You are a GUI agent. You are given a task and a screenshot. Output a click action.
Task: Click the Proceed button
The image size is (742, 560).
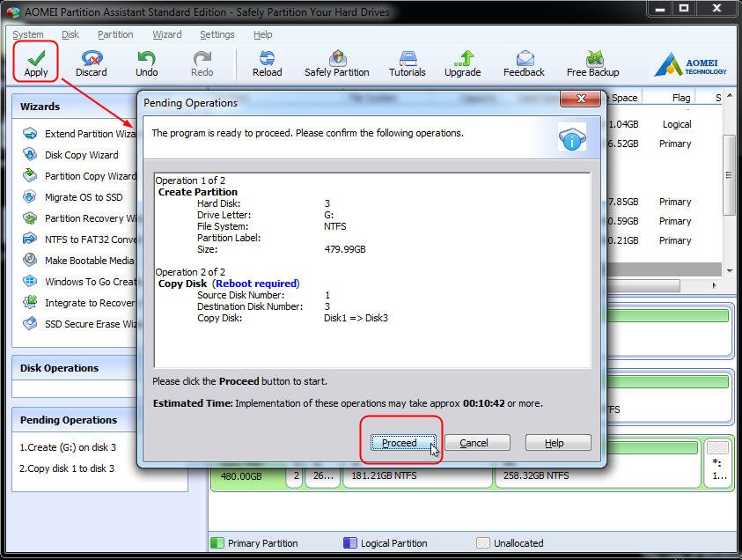(403, 443)
